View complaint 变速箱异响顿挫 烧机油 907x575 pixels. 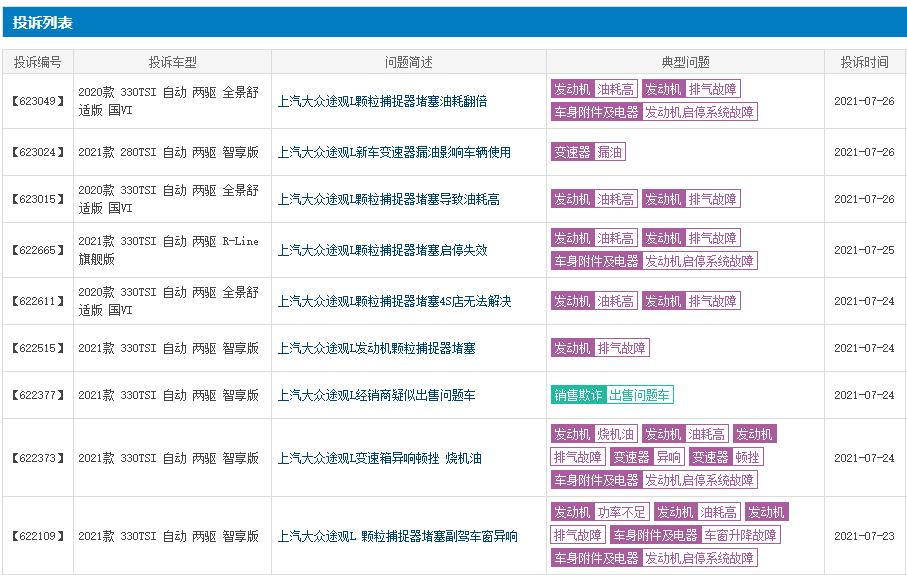[x=379, y=458]
